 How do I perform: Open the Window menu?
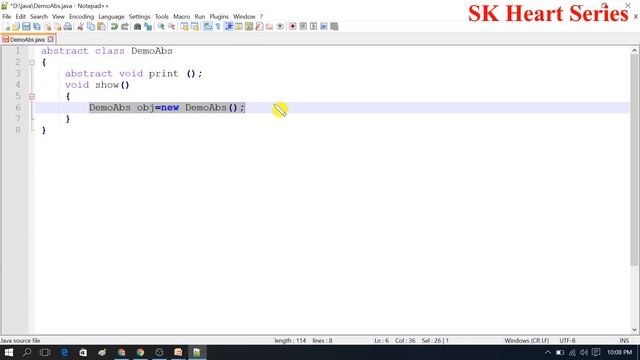point(244,17)
